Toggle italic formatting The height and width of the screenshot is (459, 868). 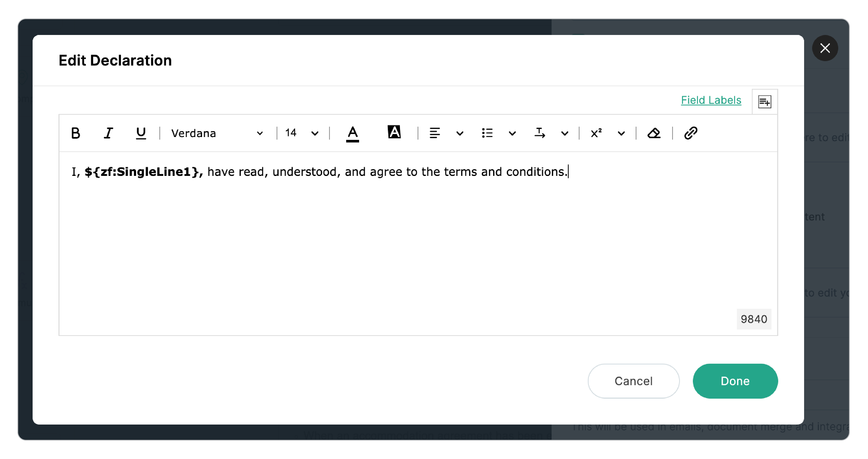(108, 133)
